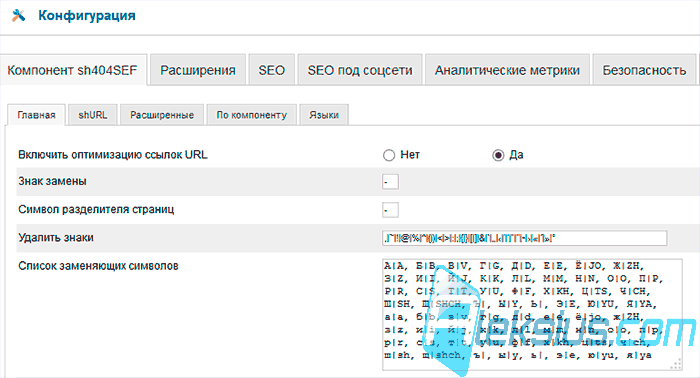Open the По компоненту sub-tab
The image size is (700, 378).
[252, 115]
